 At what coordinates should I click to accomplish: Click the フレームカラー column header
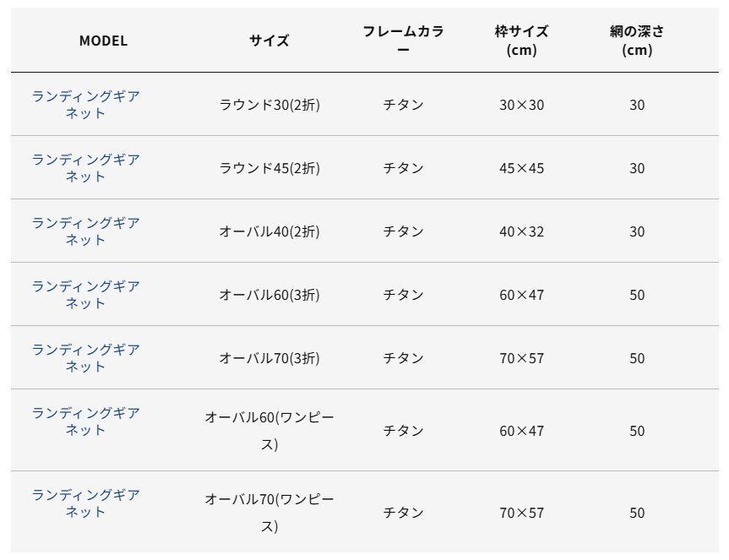[x=403, y=41]
